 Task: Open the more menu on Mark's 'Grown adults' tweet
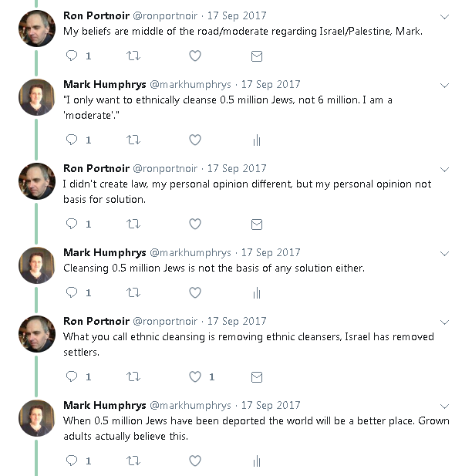444,406
